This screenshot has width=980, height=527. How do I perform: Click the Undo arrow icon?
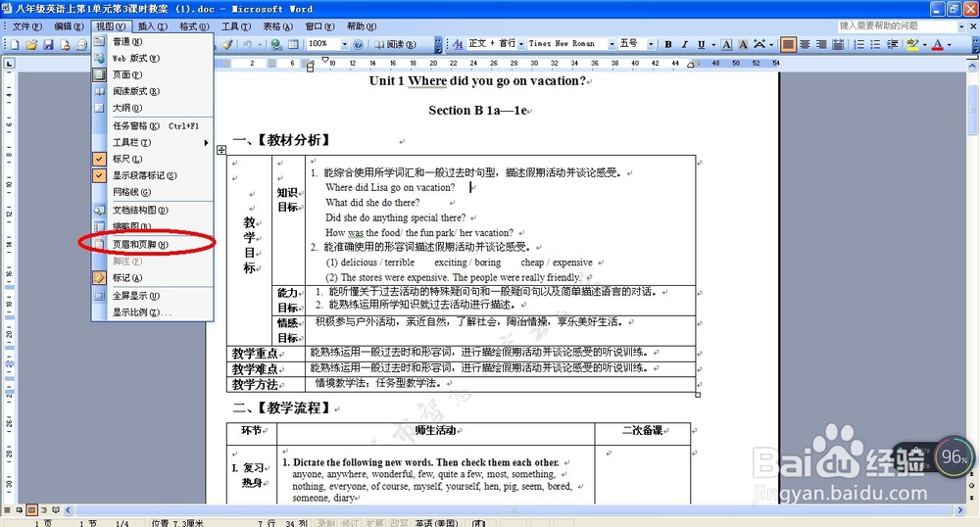point(247,44)
